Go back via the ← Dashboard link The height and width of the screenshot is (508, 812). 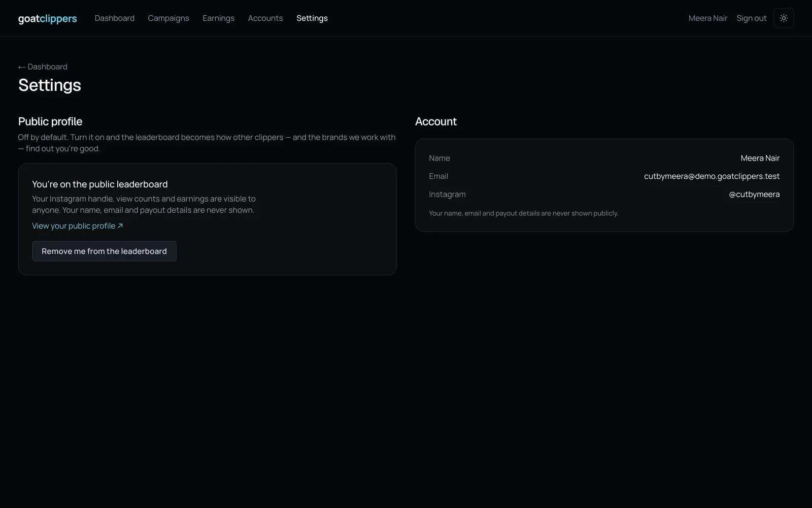point(43,67)
